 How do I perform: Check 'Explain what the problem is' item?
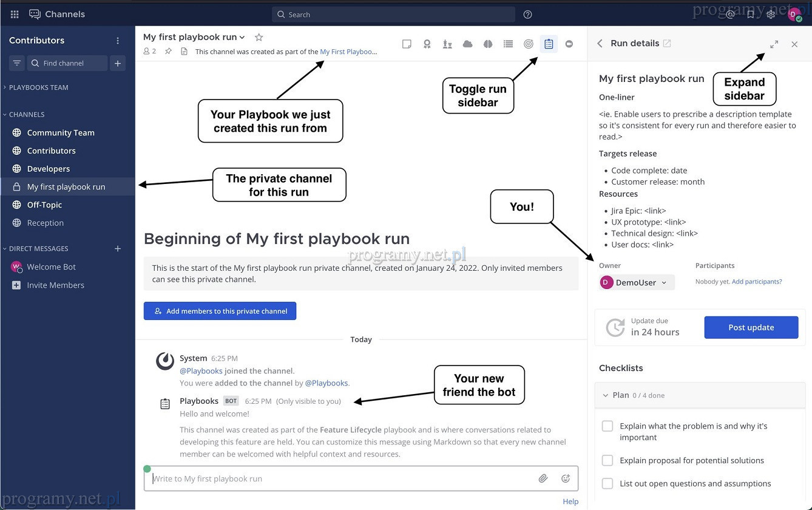click(607, 426)
